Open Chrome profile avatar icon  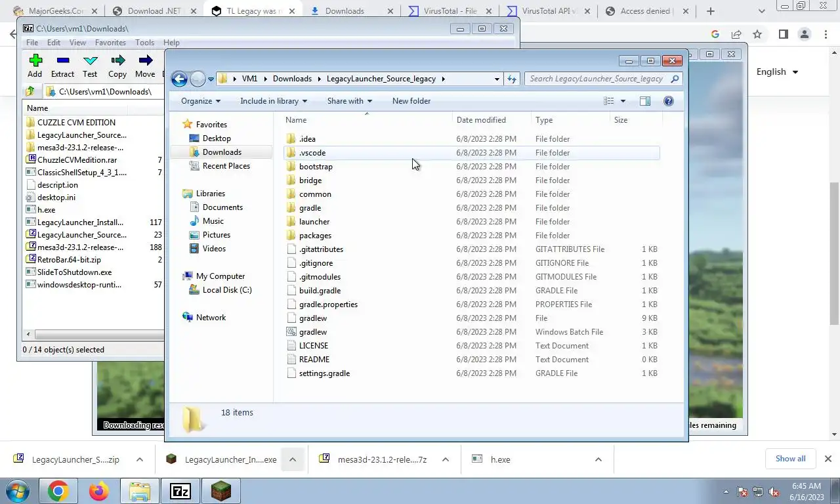coord(805,34)
